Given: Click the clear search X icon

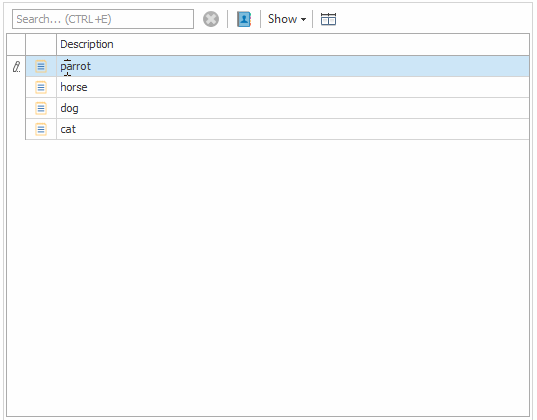Looking at the screenshot, I should (211, 19).
